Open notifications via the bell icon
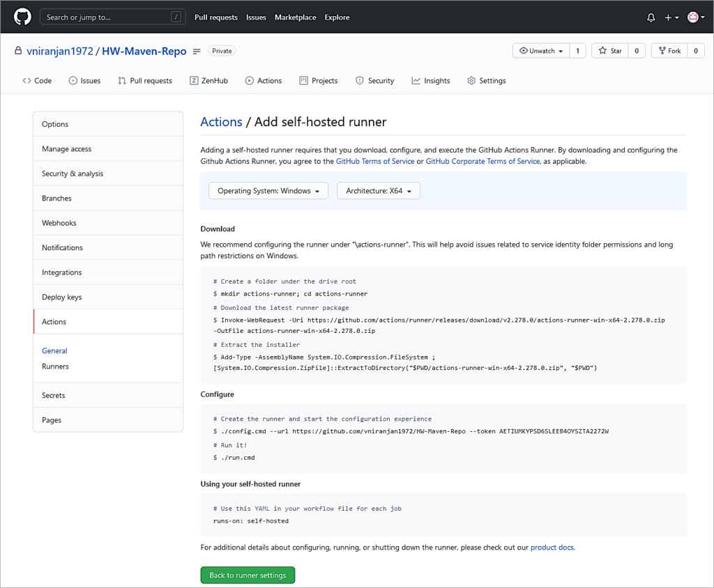This screenshot has height=588, width=714. pyautogui.click(x=651, y=17)
